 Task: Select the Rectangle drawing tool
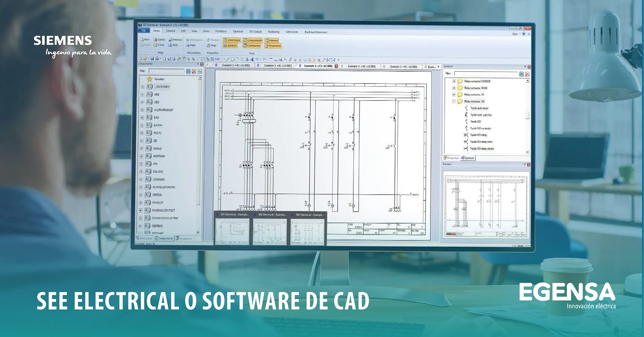pyautogui.click(x=232, y=59)
